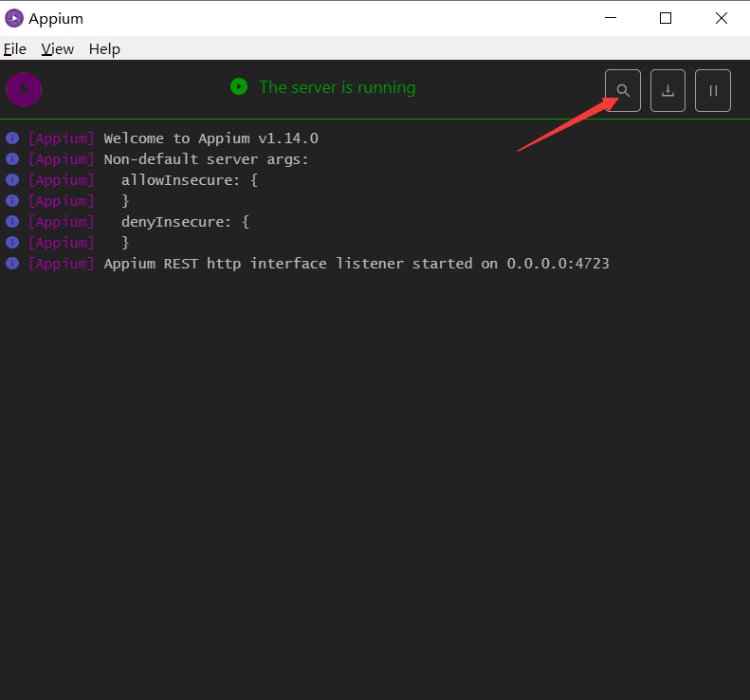Viewport: 750px width, 700px height.
Task: Click [Appium] tag on the listener started line
Action: (62, 263)
